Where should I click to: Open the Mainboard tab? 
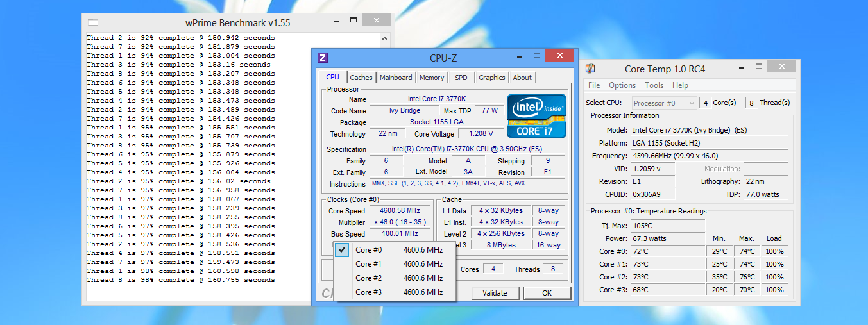pos(396,78)
